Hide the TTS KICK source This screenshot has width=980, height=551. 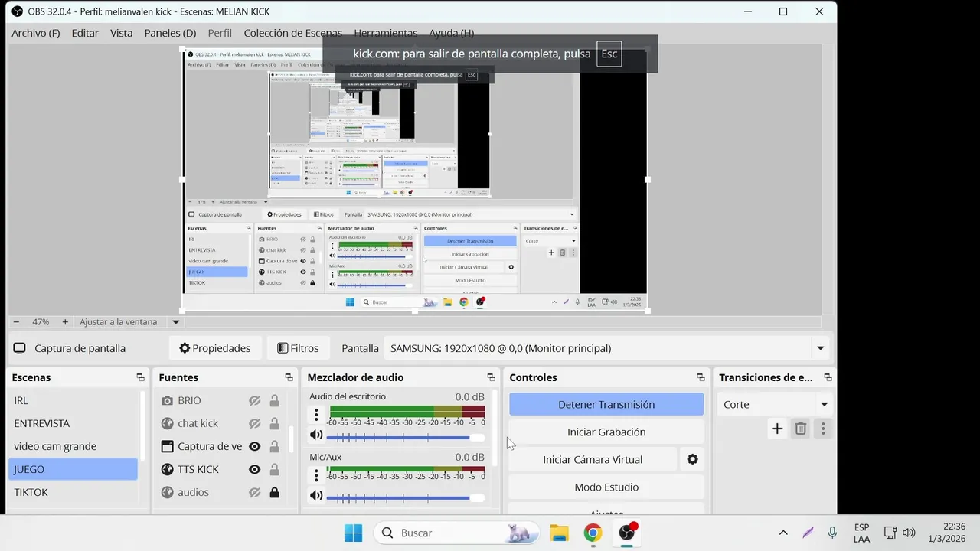[255, 469]
